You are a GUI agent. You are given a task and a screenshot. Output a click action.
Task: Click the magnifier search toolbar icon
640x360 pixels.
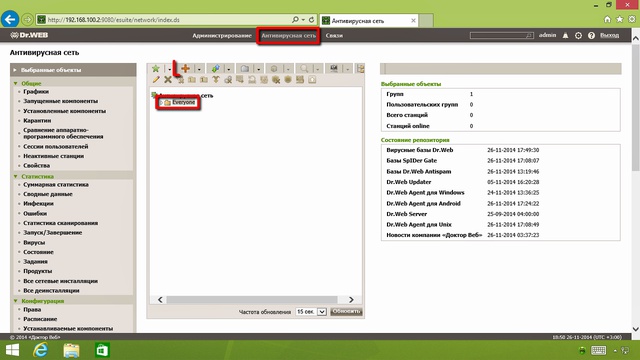(x=304, y=69)
